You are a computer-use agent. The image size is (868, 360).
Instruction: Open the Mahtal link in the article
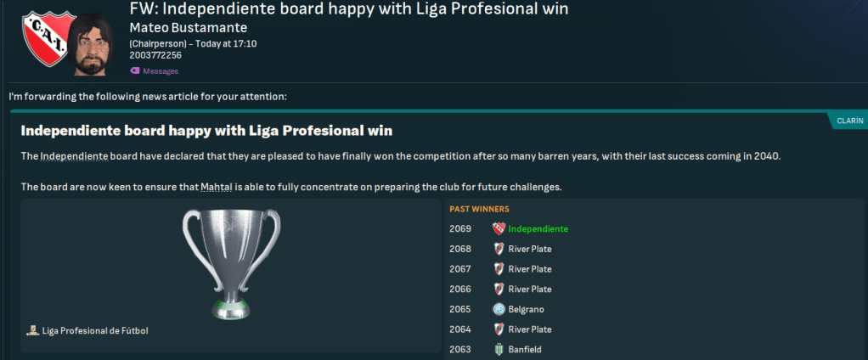coord(217,187)
